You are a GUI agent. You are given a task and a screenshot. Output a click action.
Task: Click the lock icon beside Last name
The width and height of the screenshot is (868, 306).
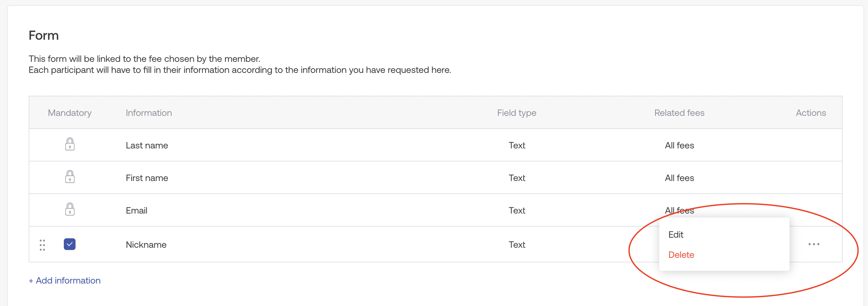click(70, 144)
